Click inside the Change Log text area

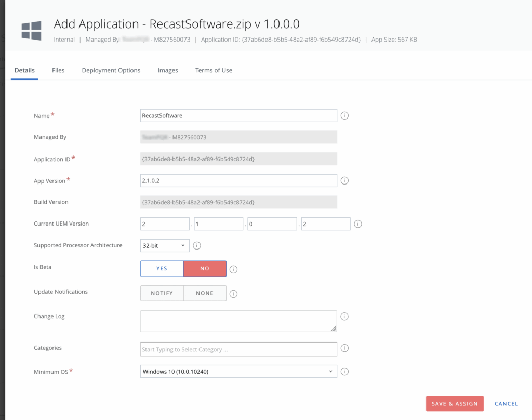(238, 320)
